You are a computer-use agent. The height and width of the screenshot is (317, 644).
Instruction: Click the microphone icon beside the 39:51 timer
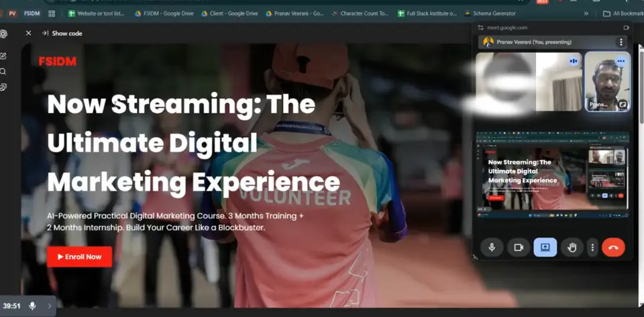(x=32, y=306)
